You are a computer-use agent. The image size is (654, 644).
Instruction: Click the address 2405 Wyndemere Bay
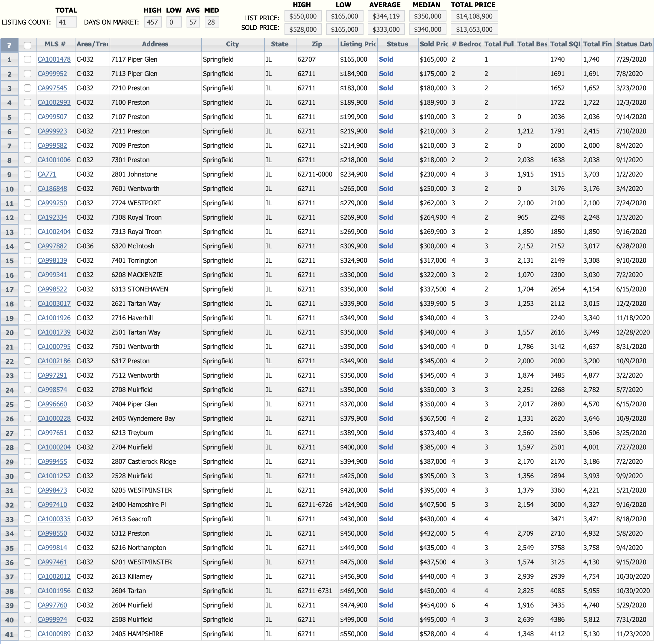(x=143, y=418)
